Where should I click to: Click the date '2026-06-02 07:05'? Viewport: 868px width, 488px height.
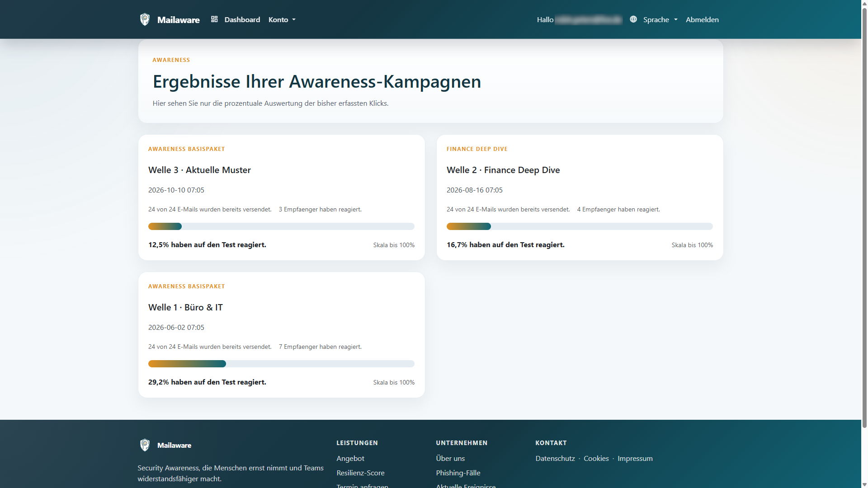(176, 327)
